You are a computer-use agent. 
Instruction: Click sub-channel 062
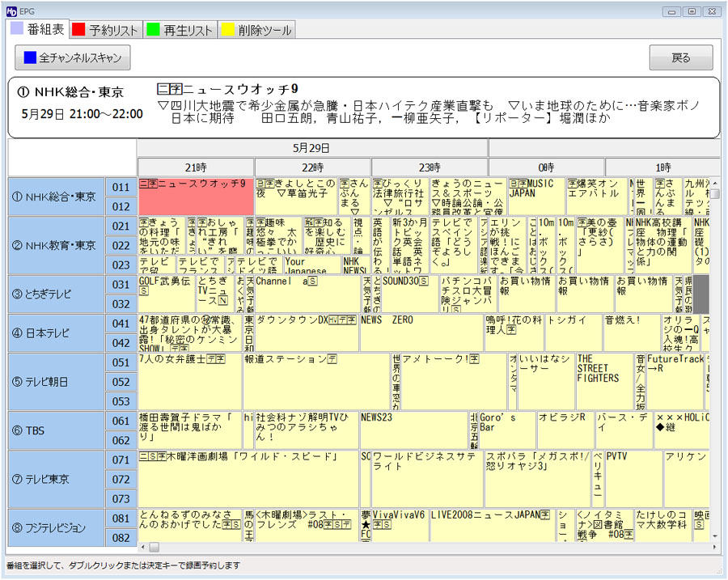[x=121, y=440]
